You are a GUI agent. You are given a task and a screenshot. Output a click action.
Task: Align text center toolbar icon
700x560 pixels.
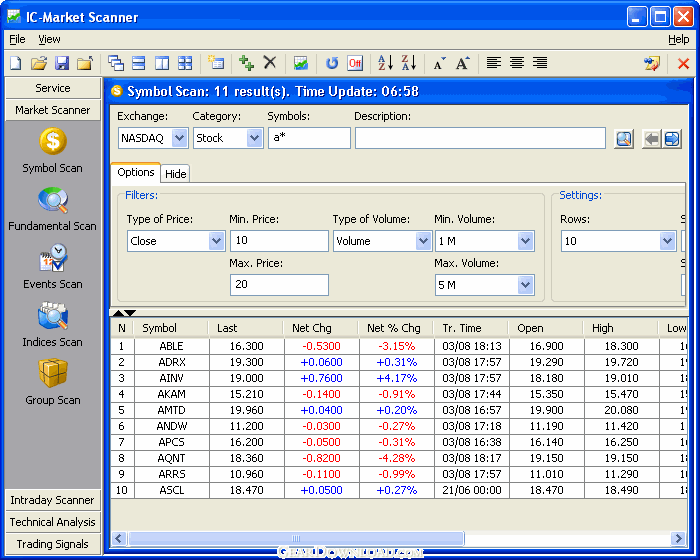(x=517, y=63)
